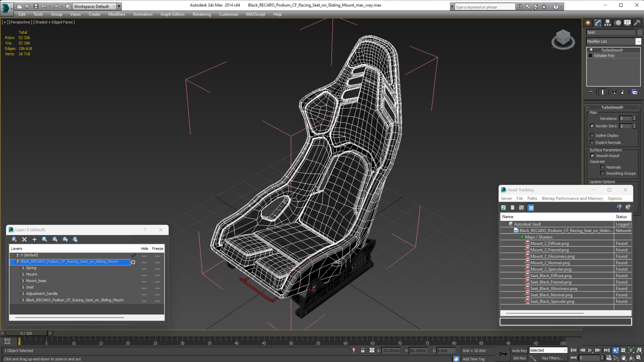644x362 pixels.
Task: Click the Redo arrow icon
Action: point(56,6)
